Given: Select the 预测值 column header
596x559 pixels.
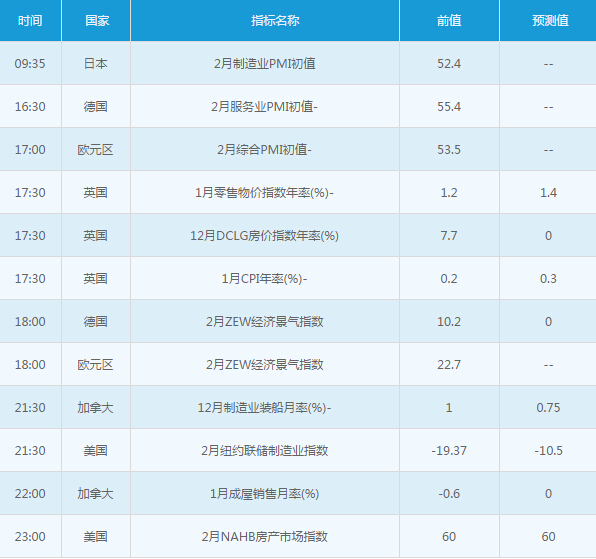Looking at the screenshot, I should [550, 21].
